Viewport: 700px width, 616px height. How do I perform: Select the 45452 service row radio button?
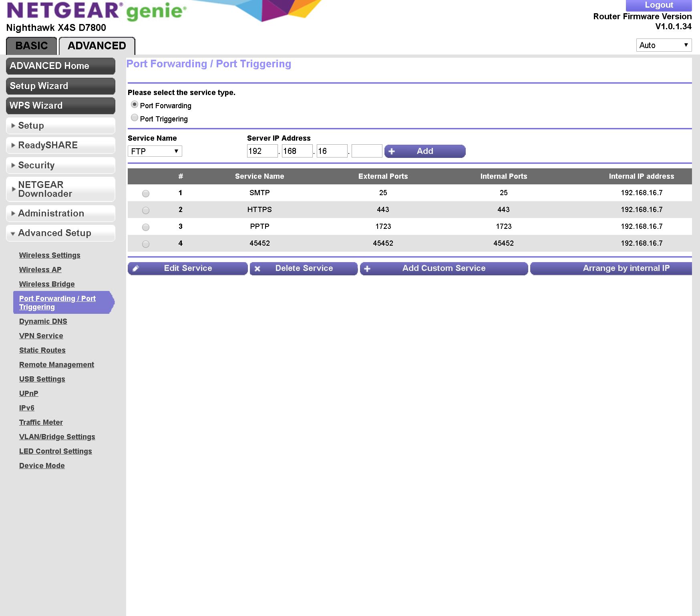coord(146,244)
